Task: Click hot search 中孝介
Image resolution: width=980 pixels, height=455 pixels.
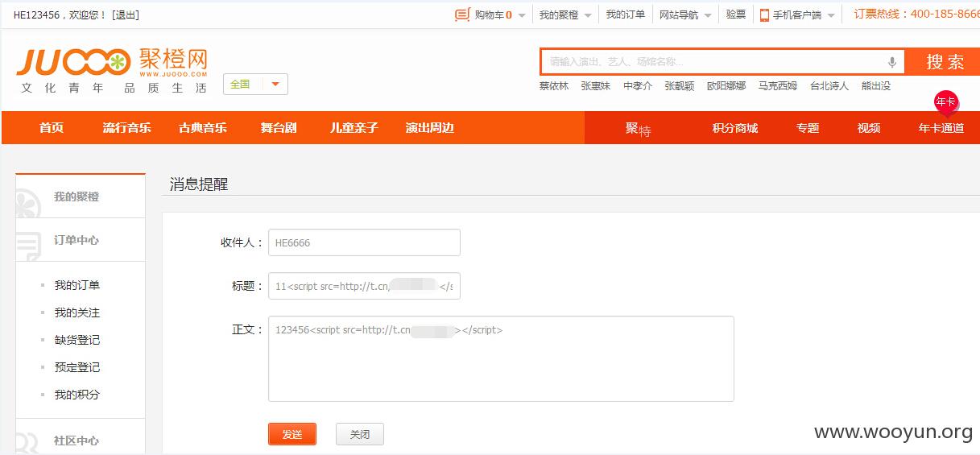Action: pyautogui.click(x=638, y=86)
